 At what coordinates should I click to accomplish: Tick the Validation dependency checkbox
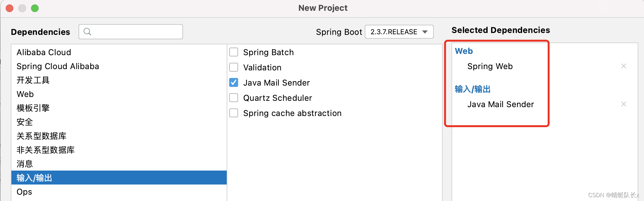(x=234, y=67)
